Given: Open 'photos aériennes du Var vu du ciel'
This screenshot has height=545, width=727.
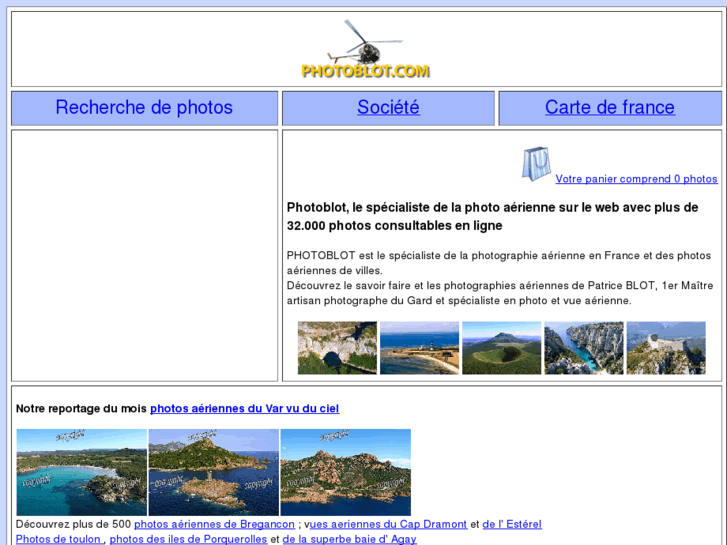Looking at the screenshot, I should point(244,409).
